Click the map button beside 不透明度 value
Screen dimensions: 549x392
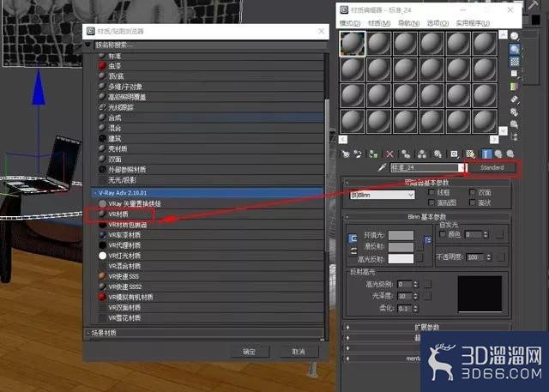coord(501,257)
